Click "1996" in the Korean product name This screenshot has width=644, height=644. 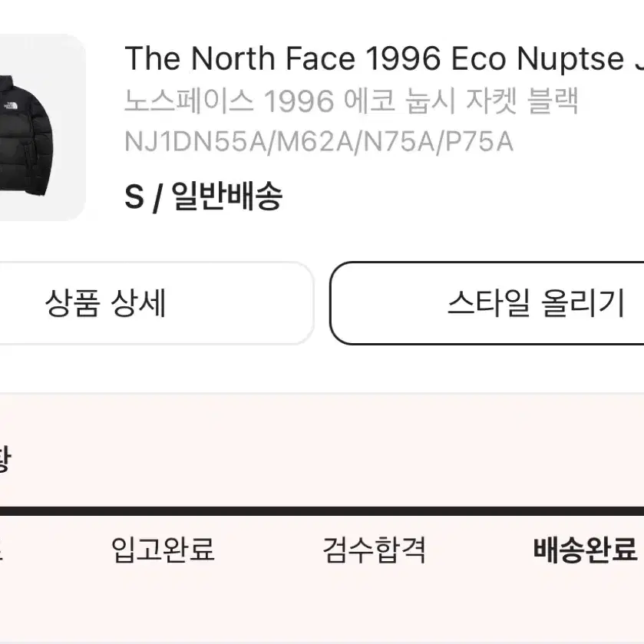point(299,101)
